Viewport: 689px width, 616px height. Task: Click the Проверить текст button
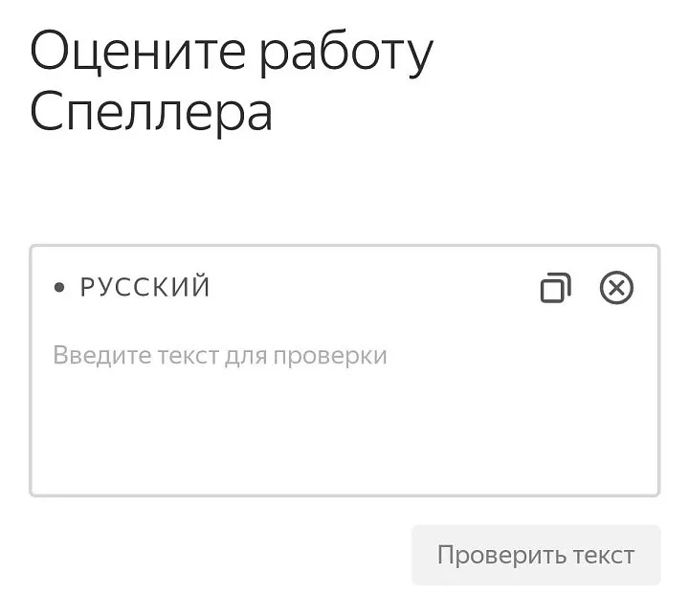[536, 555]
